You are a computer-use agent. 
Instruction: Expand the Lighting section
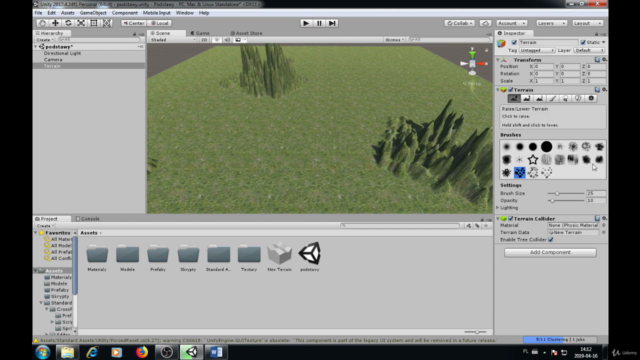pyautogui.click(x=498, y=208)
